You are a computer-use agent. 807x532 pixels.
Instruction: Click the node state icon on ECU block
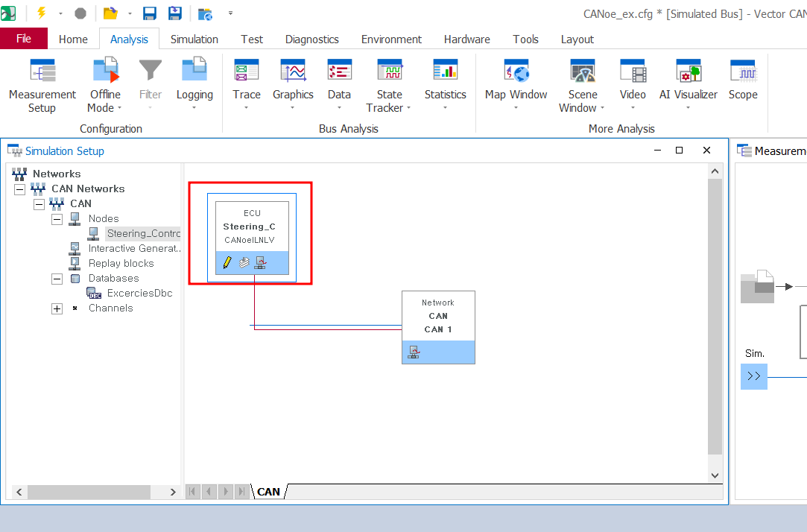(x=260, y=262)
